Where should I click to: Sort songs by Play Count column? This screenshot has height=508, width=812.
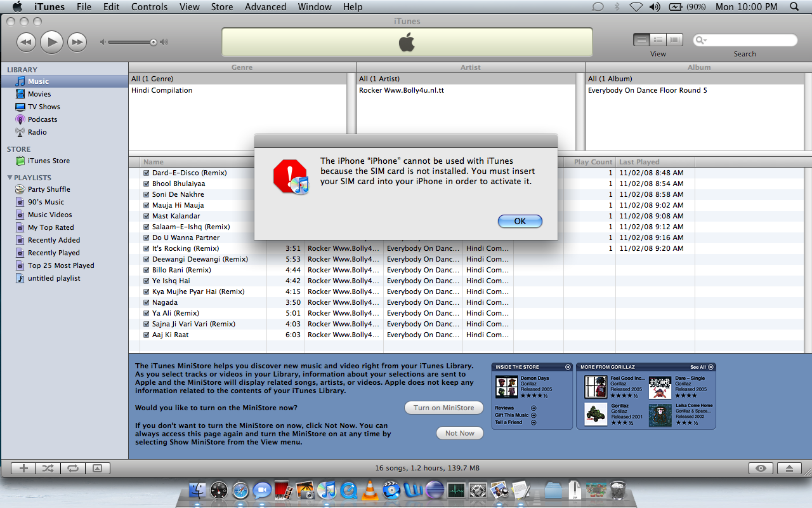[589, 162]
